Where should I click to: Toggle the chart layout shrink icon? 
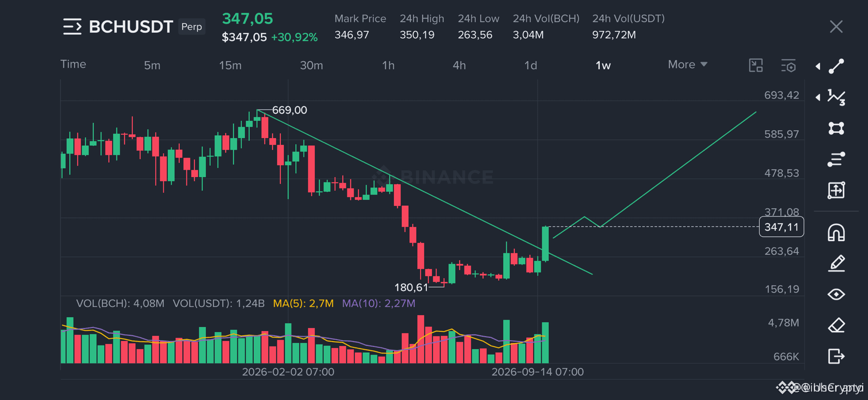click(756, 65)
